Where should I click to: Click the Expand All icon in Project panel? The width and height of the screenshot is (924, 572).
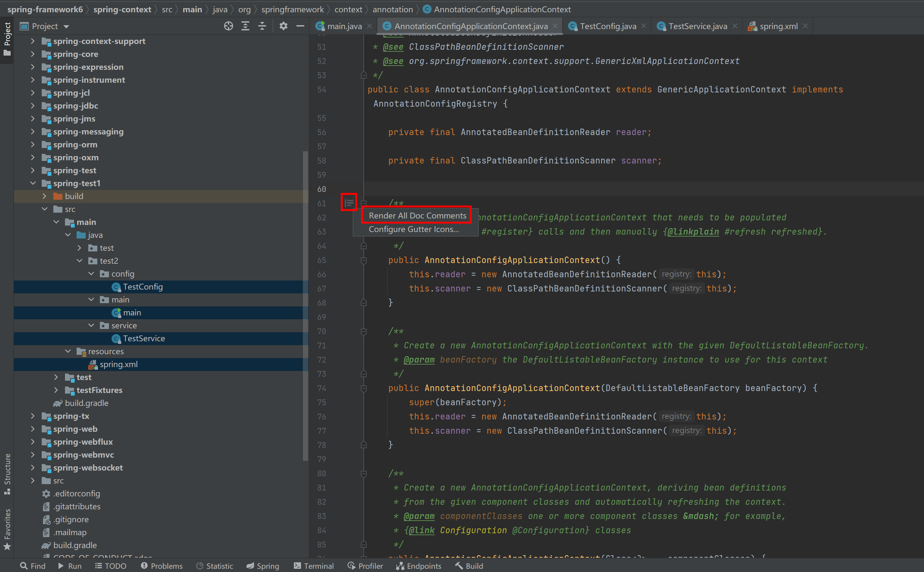tap(245, 26)
